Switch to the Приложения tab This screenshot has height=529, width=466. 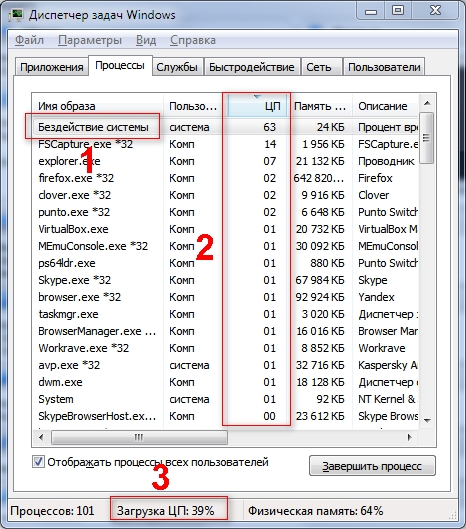(52, 67)
